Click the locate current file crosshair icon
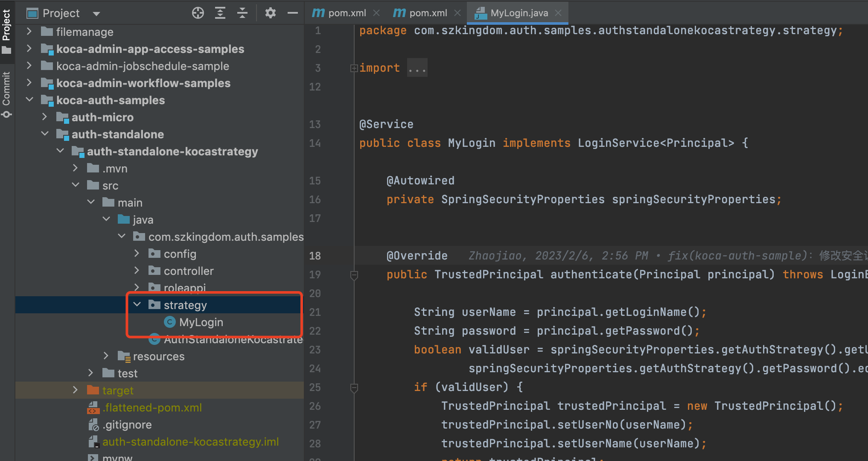 point(198,13)
